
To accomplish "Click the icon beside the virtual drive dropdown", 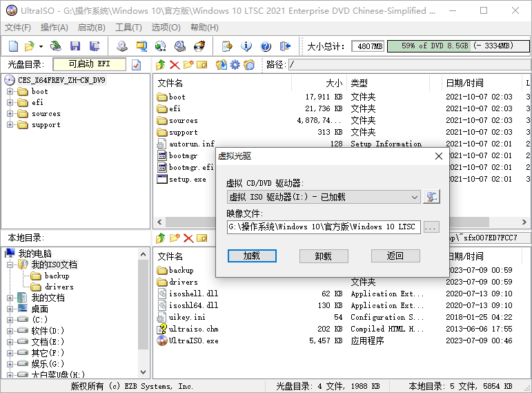I will [x=431, y=197].
